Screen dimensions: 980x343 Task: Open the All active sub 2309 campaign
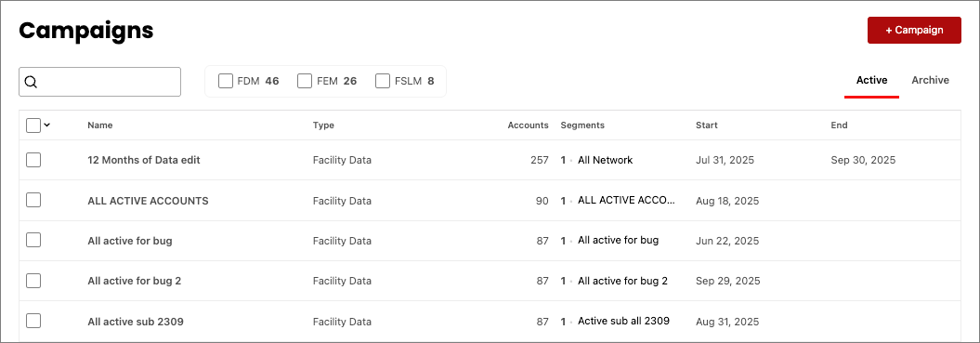click(136, 322)
